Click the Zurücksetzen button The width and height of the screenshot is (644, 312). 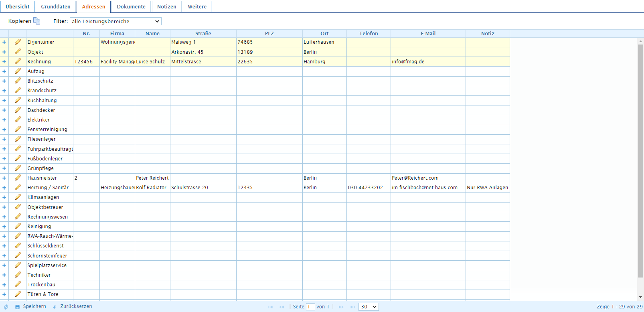[73, 306]
